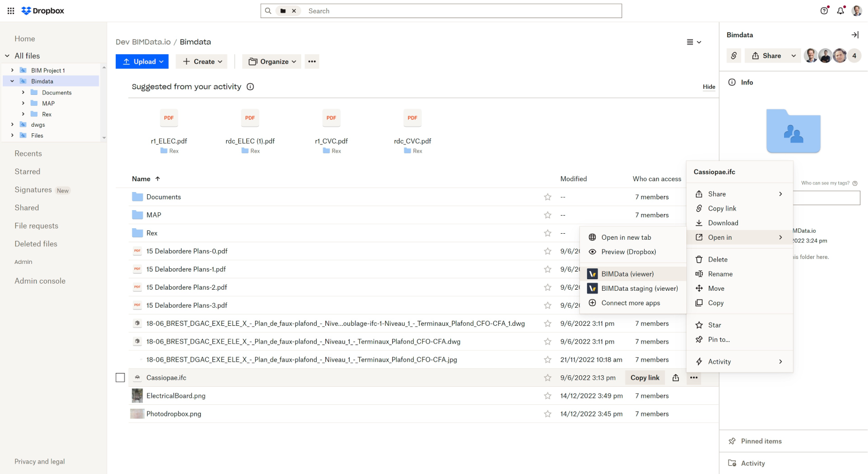Screen dimensions: 868x474
Task: Star the ElectricalBoard.png file
Action: click(x=547, y=396)
